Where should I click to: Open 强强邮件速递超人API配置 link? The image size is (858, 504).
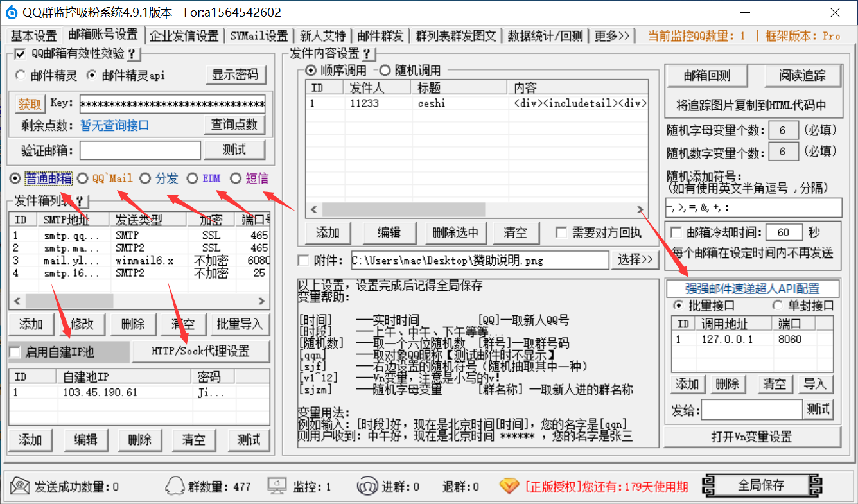click(x=752, y=289)
